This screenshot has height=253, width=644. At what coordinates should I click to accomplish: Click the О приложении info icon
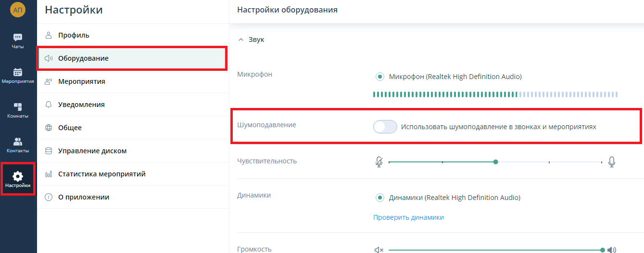(x=48, y=197)
